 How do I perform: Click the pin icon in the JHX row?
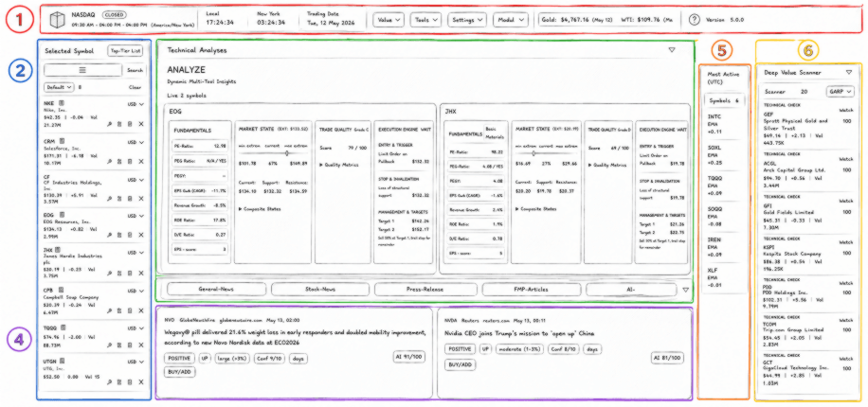tap(110, 273)
